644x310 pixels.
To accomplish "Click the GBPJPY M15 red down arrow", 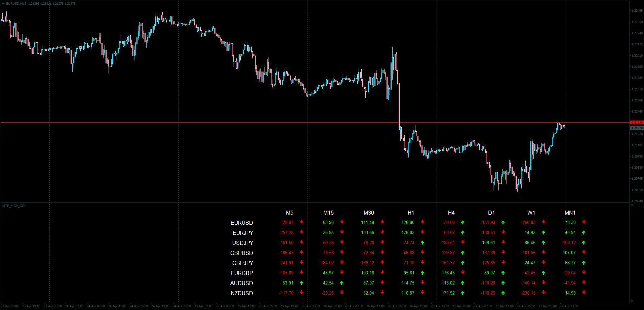I will pos(342,262).
